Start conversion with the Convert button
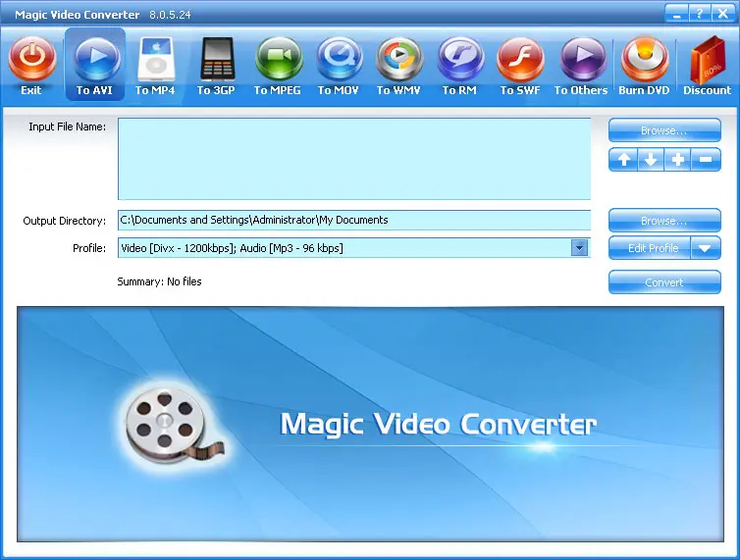The image size is (740, 560). [x=664, y=282]
